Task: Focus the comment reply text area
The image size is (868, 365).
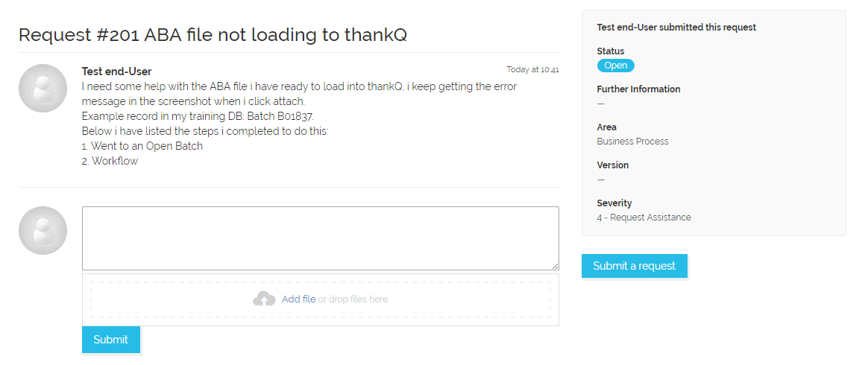Action: pyautogui.click(x=320, y=238)
